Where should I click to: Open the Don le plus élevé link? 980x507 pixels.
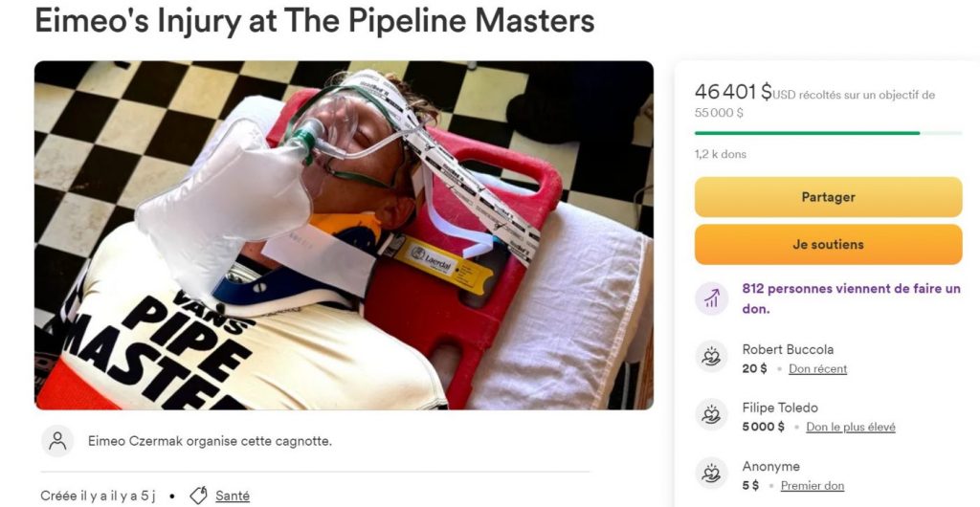[851, 427]
